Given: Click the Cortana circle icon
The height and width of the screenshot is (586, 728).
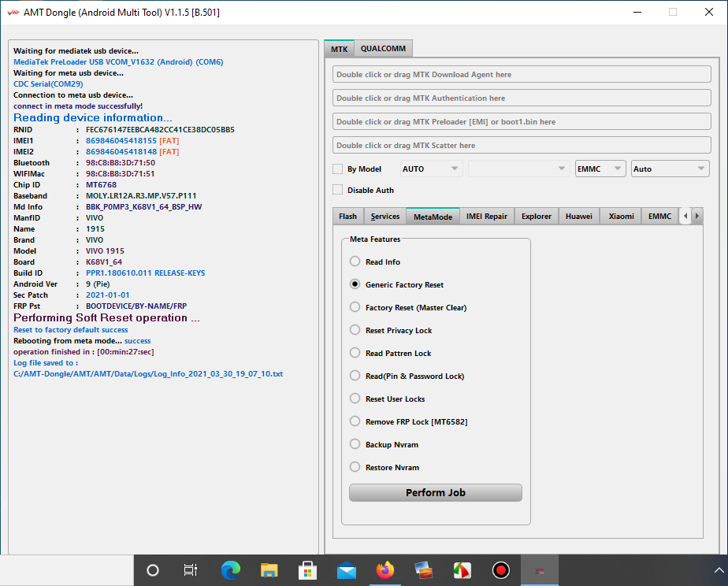Looking at the screenshot, I should click(x=153, y=570).
